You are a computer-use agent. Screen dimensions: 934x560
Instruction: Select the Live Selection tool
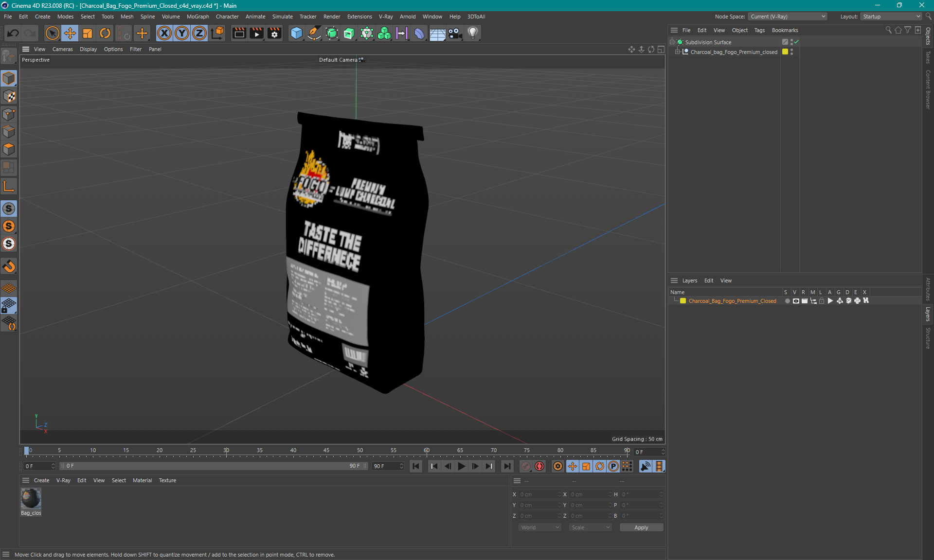[52, 33]
